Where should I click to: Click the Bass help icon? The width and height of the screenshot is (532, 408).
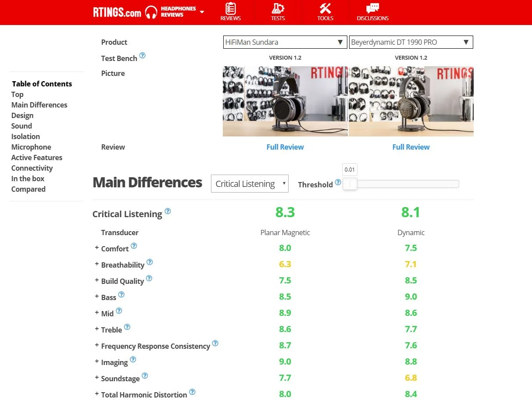point(121,294)
